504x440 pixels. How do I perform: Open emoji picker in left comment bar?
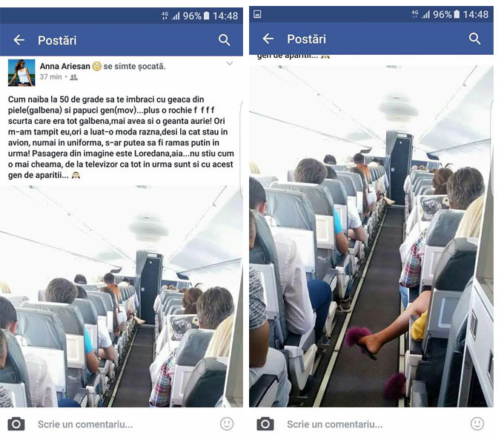point(227,424)
